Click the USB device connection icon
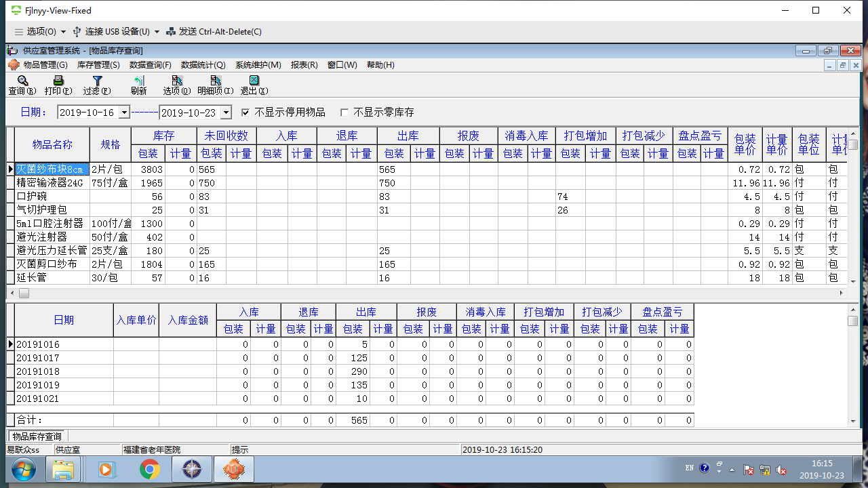 click(77, 31)
